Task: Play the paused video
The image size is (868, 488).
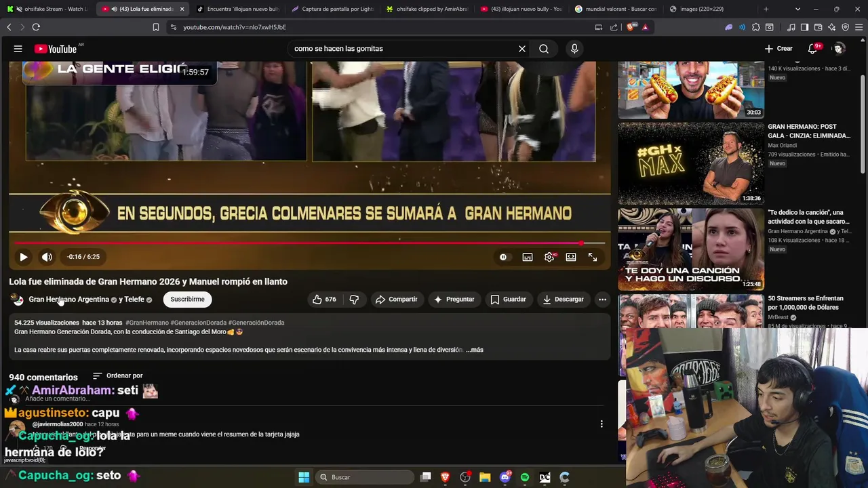Action: click(24, 257)
